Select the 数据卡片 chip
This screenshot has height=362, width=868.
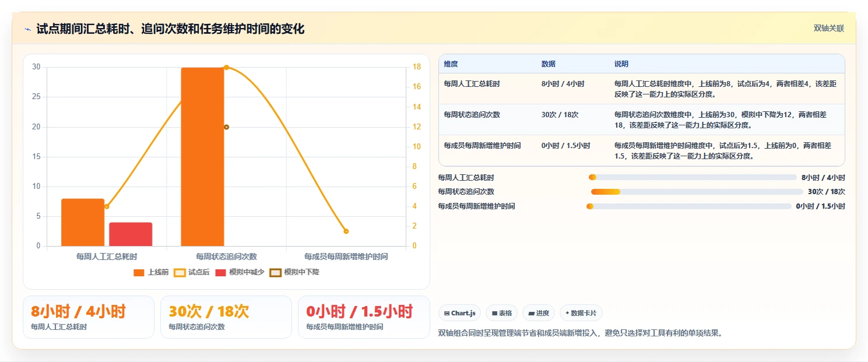tap(581, 313)
